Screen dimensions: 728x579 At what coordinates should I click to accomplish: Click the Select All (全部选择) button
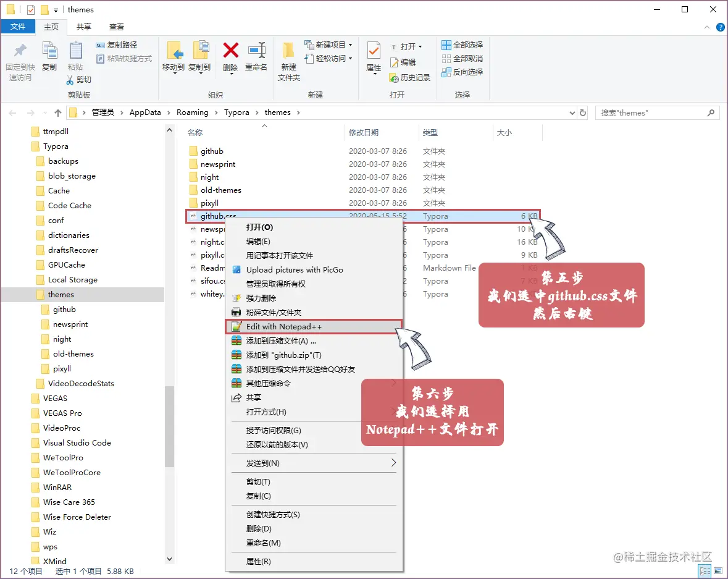462,44
